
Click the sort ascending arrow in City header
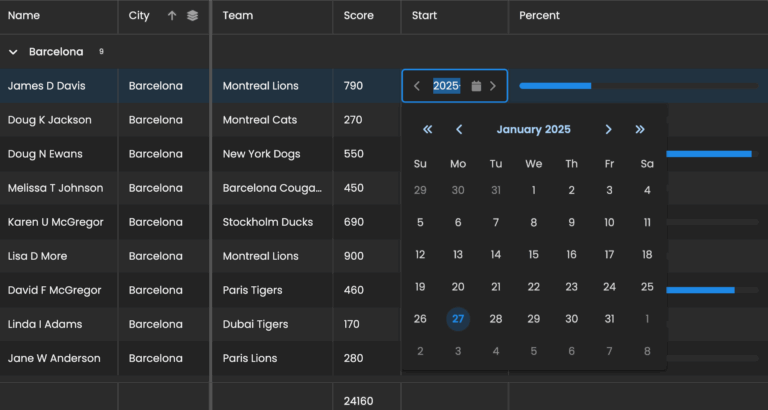[172, 16]
